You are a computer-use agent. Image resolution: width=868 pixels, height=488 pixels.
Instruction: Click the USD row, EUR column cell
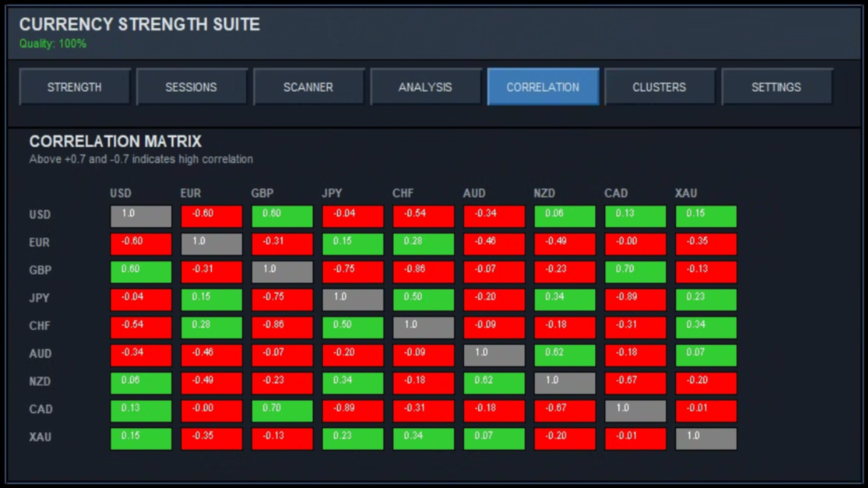[x=212, y=216]
